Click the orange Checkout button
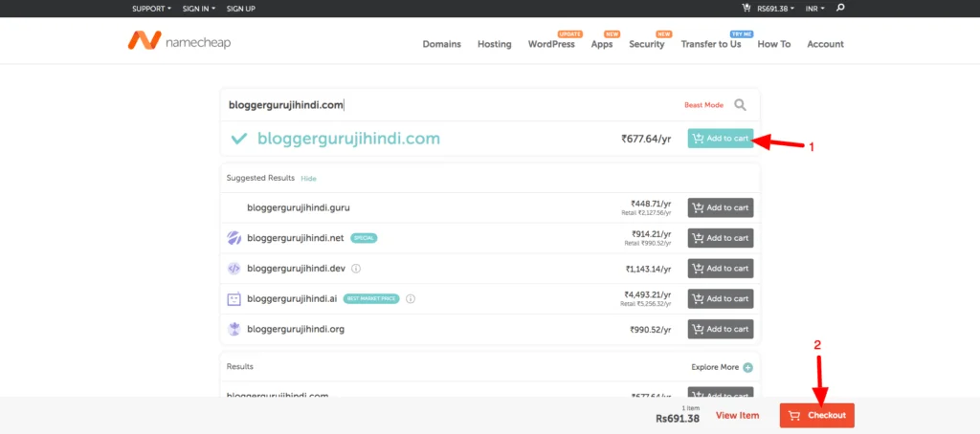 tap(817, 415)
